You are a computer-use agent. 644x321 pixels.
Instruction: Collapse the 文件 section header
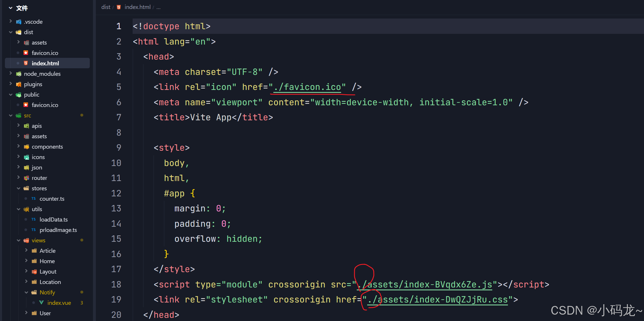(11, 8)
